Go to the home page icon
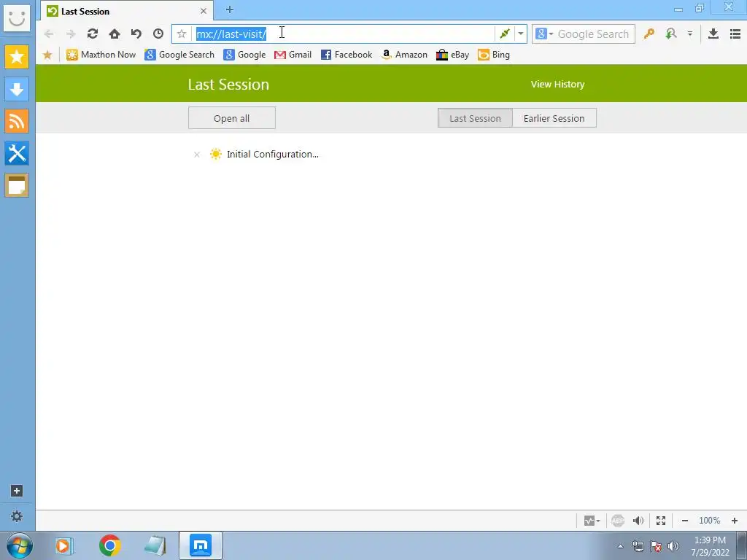 [x=115, y=34]
